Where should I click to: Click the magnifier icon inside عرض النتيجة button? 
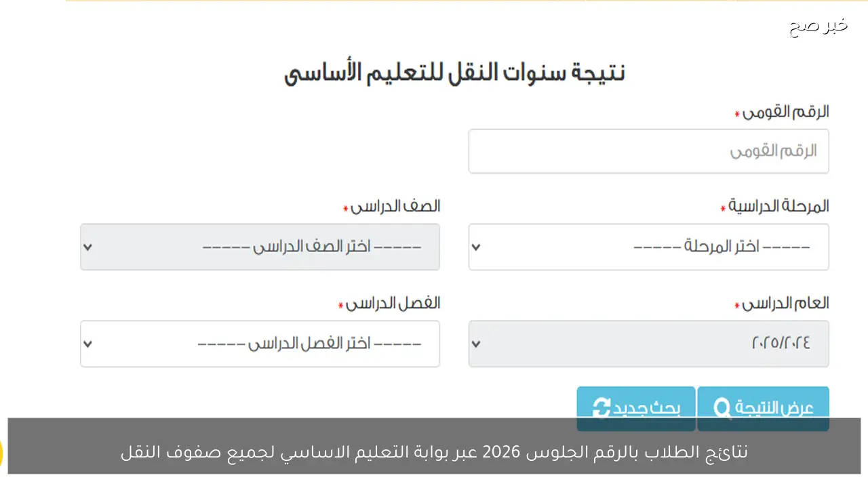click(721, 409)
